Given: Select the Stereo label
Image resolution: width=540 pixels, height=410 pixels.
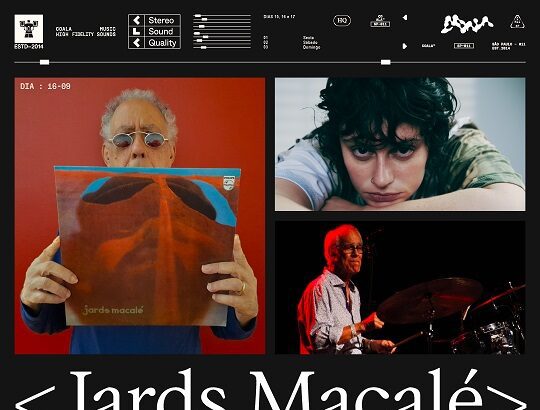Looking at the screenshot, I should (x=161, y=20).
